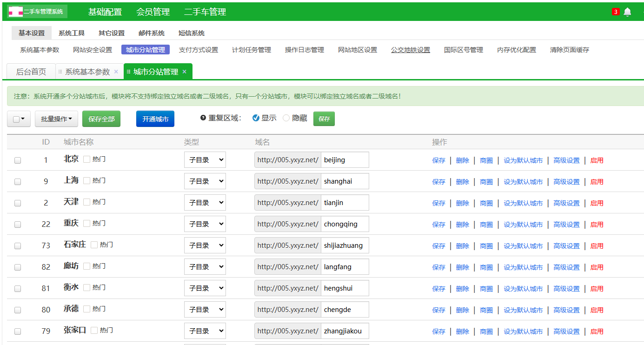
Task: Open the 类型 dropdown for 北京
Action: pos(205,160)
